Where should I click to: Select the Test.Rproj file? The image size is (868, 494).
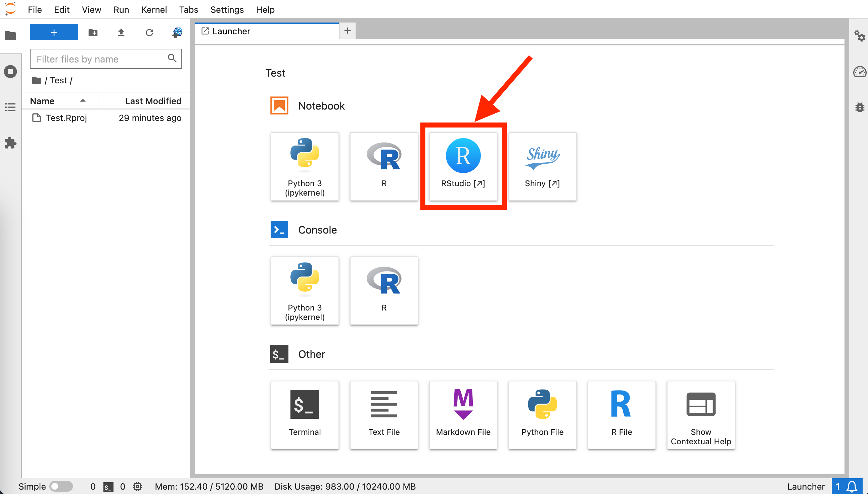click(x=106, y=118)
